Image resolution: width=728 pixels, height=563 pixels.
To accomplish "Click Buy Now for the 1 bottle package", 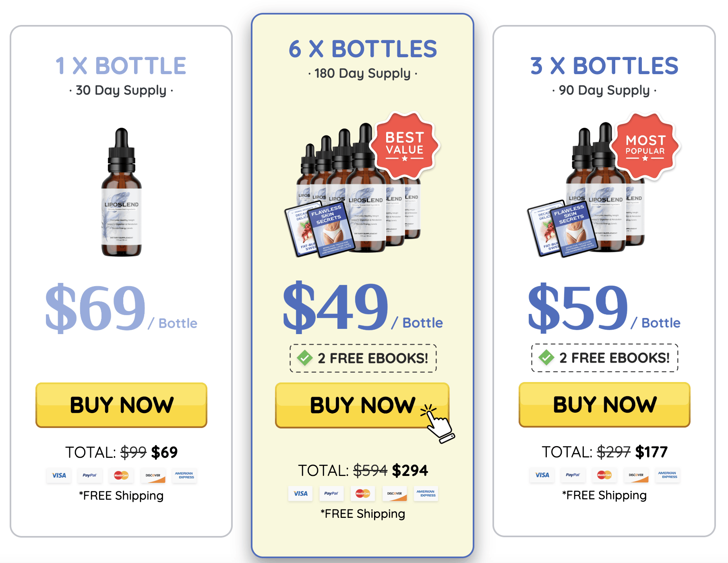I will point(121,405).
